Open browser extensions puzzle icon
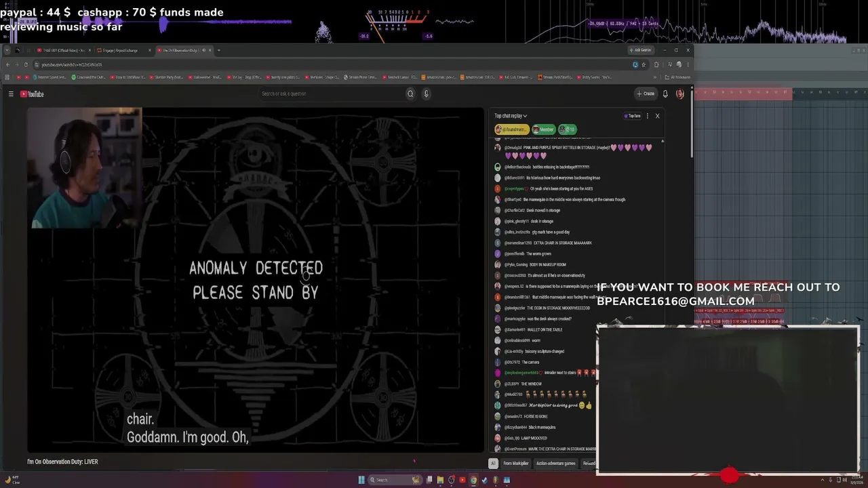 656,64
